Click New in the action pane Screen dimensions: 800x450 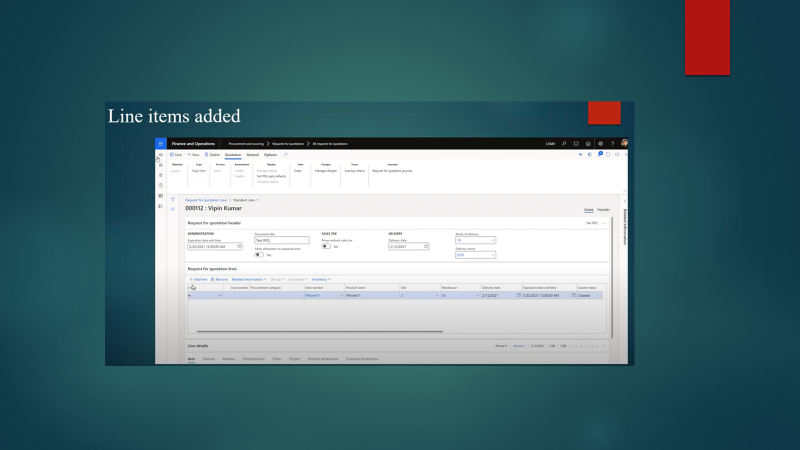[x=193, y=155]
